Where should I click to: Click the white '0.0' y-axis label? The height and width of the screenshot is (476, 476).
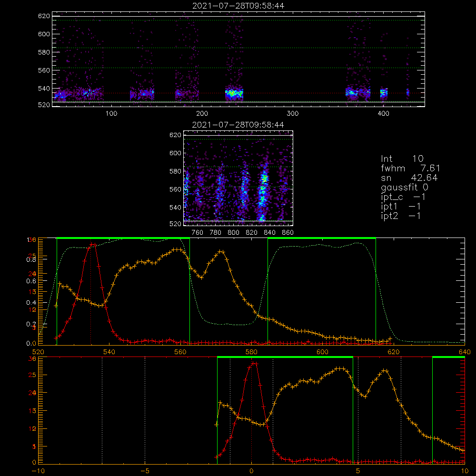pyautogui.click(x=32, y=343)
